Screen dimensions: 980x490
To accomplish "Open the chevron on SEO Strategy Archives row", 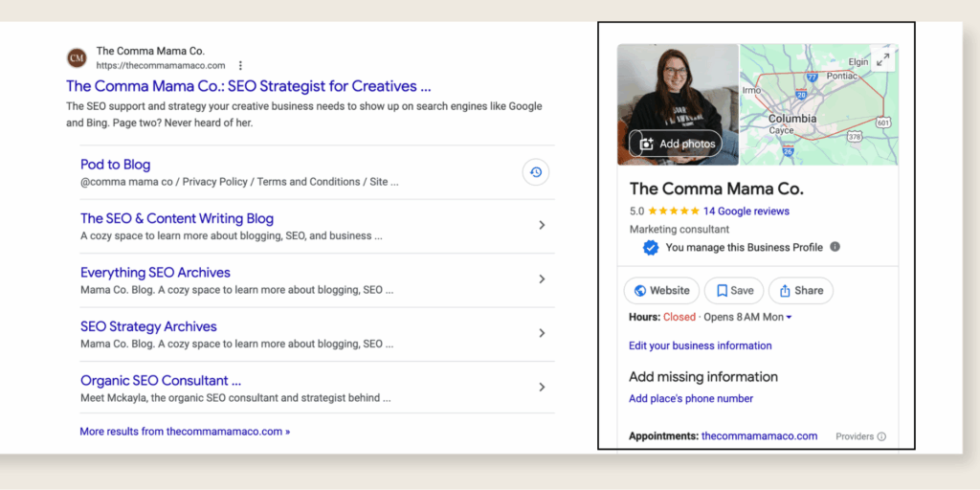I will tap(542, 333).
